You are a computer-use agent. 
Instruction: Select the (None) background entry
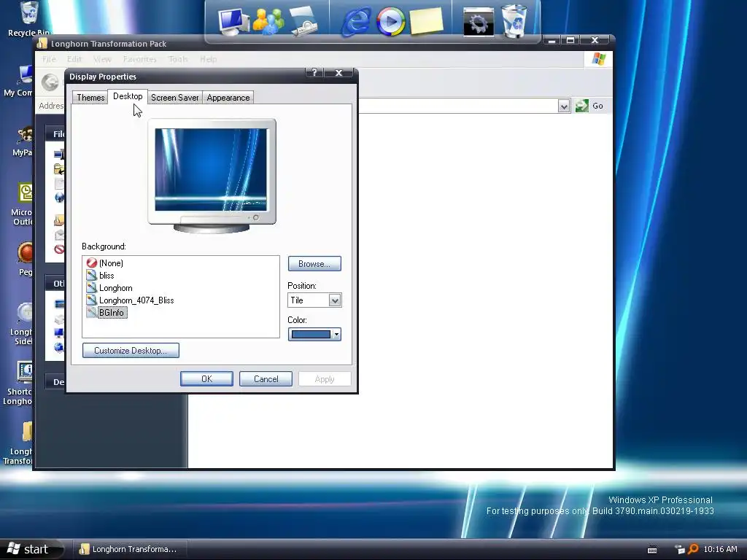point(105,262)
